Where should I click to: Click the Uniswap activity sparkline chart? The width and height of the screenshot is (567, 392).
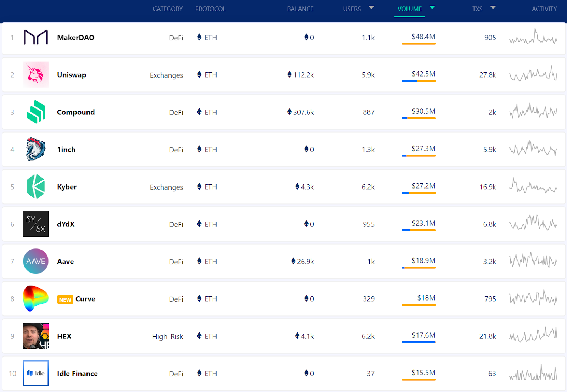533,73
